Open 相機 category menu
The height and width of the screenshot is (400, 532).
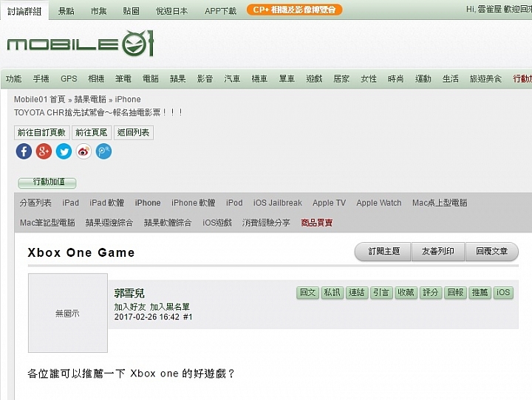point(96,79)
